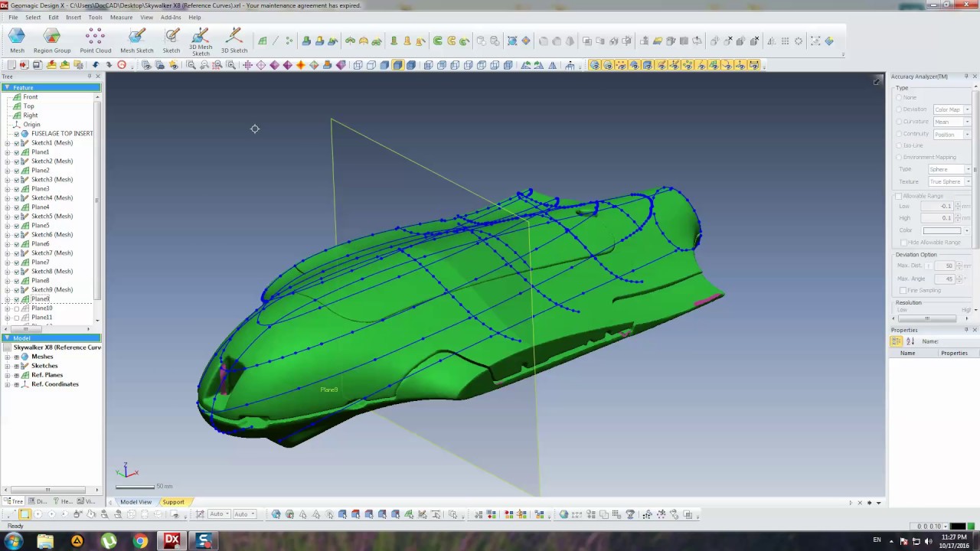
Task: Open the Mean curvature dropdown
Action: [952, 122]
